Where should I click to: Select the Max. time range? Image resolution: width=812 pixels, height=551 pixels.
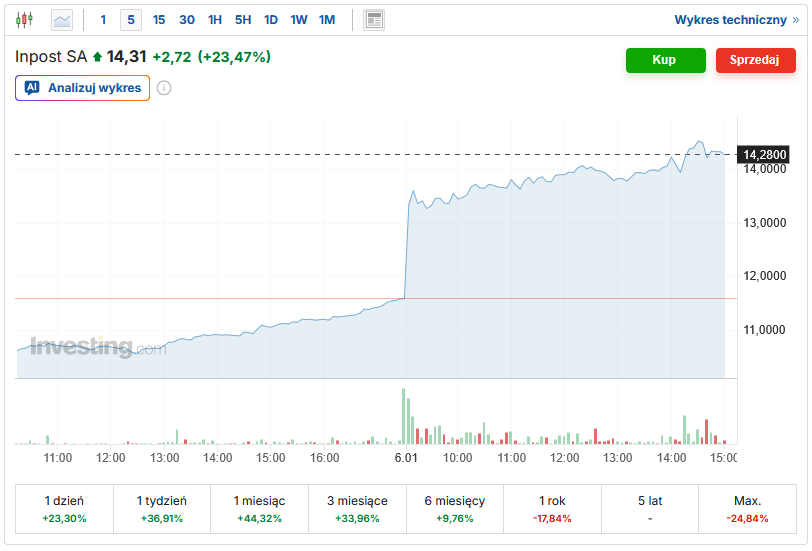[x=747, y=509]
